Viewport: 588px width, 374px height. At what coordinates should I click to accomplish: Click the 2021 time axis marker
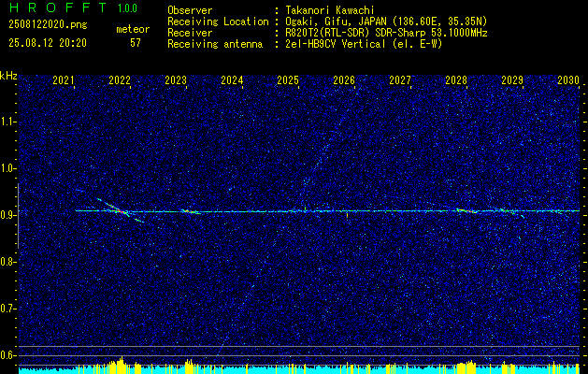point(64,80)
